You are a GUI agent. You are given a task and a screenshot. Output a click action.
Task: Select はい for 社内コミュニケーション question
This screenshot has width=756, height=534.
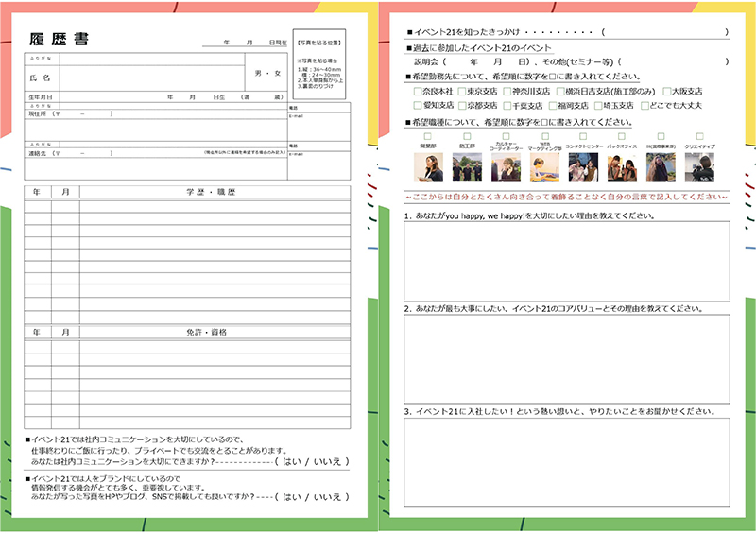pos(291,461)
